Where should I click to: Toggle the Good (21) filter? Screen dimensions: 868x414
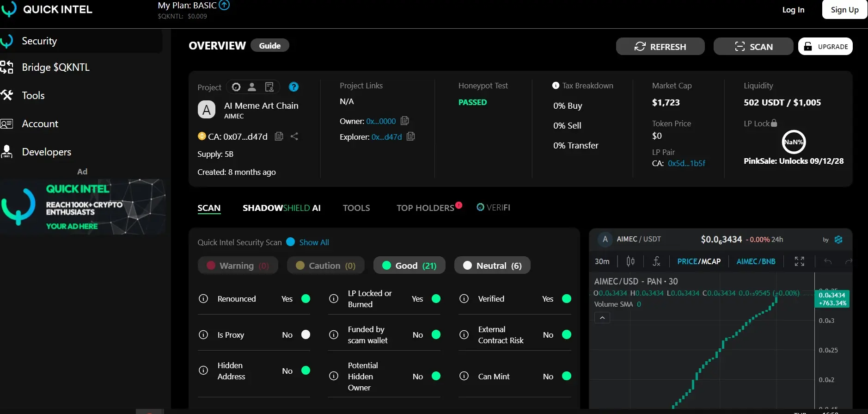pyautogui.click(x=410, y=266)
